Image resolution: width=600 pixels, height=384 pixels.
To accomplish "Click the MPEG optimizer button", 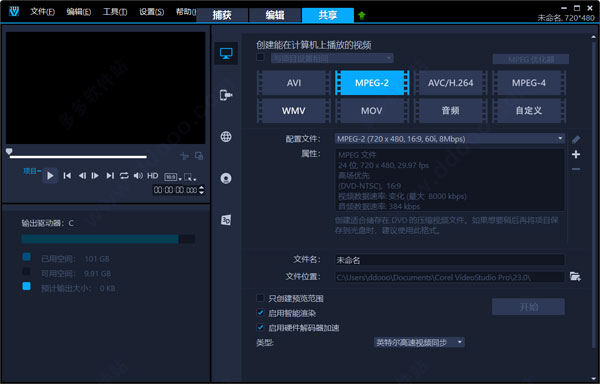I will click(x=530, y=59).
